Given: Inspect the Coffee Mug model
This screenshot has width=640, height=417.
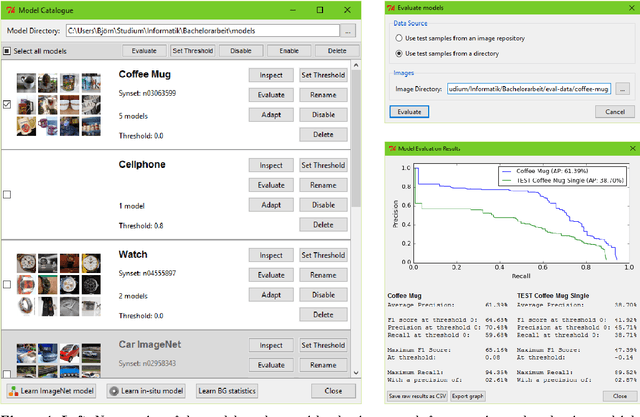Looking at the screenshot, I should coord(271,75).
